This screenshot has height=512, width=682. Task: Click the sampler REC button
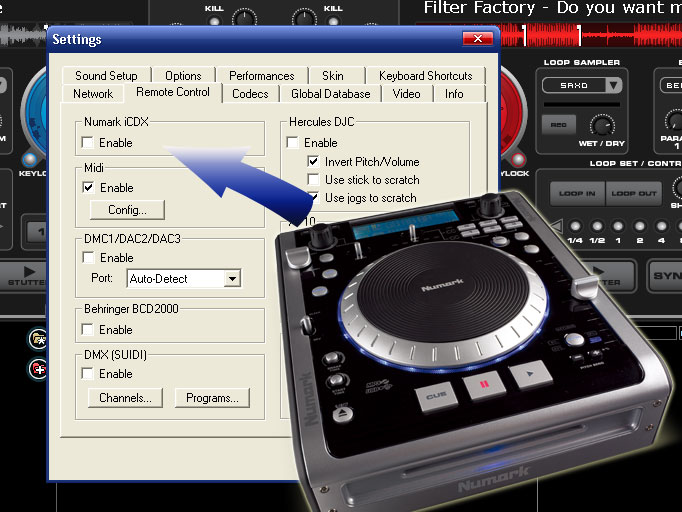click(559, 125)
